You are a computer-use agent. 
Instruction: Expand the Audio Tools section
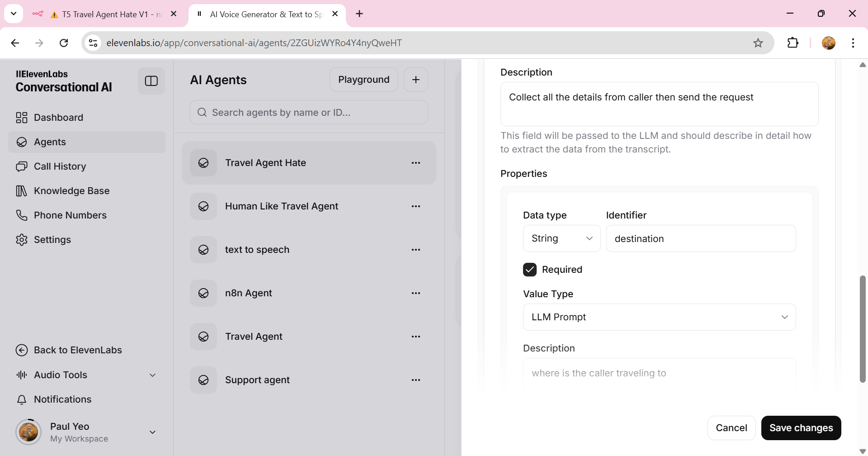click(86, 375)
